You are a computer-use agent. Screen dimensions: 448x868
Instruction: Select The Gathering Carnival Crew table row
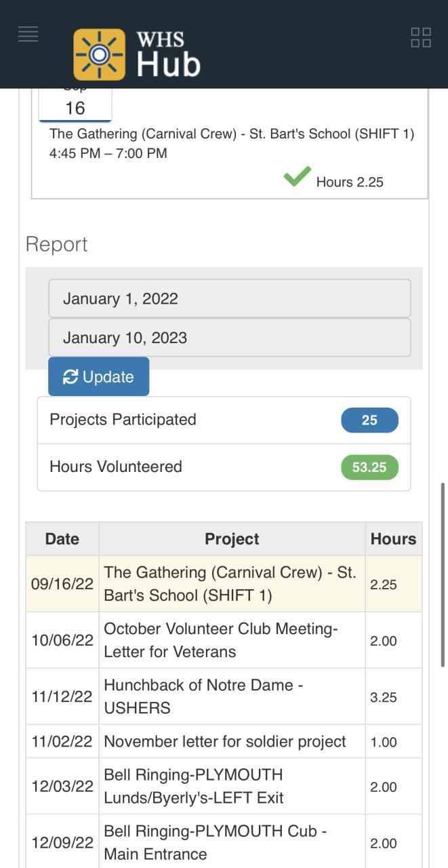[x=230, y=584]
